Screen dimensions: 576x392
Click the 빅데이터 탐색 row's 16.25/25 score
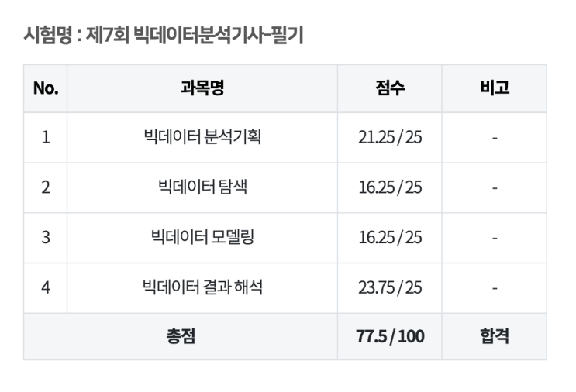(389, 187)
